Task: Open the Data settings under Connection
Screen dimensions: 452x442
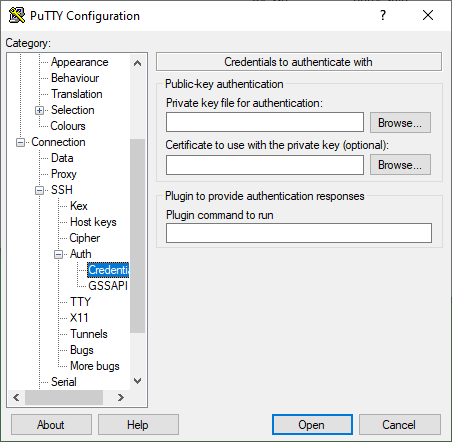Action: click(62, 158)
